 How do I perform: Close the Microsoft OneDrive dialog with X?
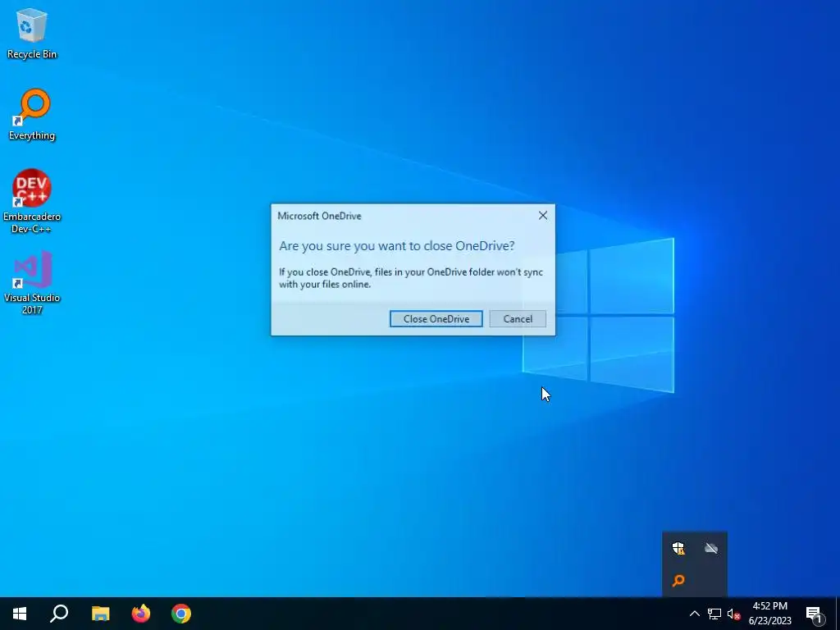pyautogui.click(x=543, y=216)
